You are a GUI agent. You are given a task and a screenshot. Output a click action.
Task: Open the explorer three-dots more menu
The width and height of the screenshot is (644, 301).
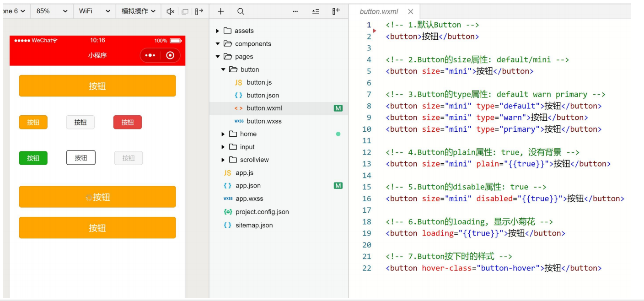click(x=295, y=11)
